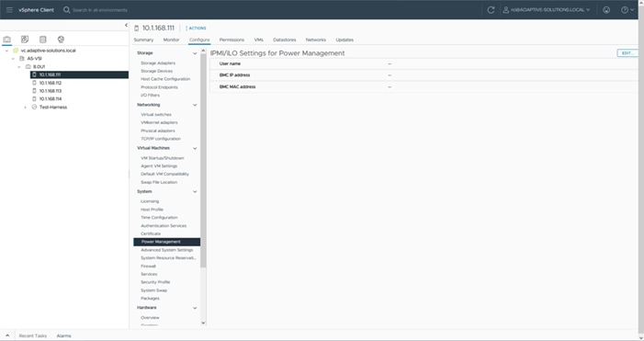Select host 10.1.168.112
This screenshot has width=644, height=341.
51,83
